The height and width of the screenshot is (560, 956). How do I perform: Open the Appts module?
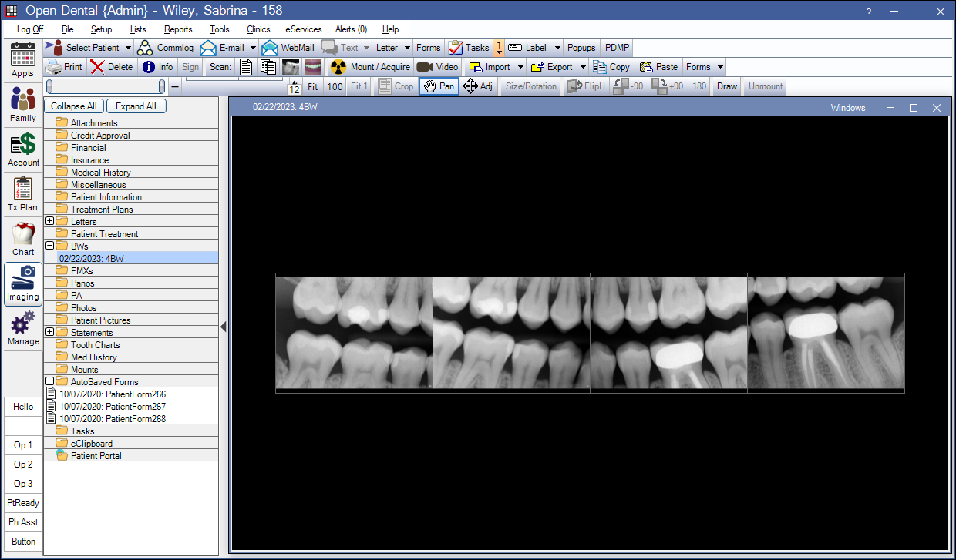click(x=22, y=59)
